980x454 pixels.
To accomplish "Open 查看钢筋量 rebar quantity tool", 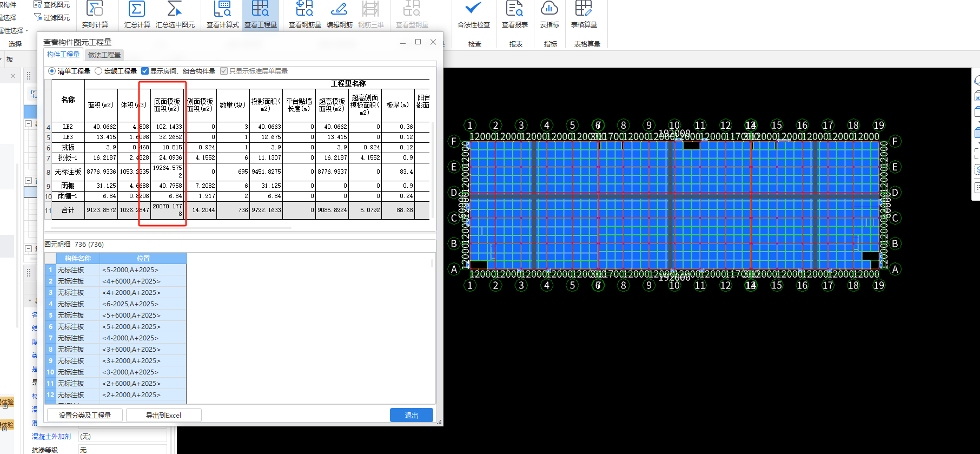I will [304, 15].
